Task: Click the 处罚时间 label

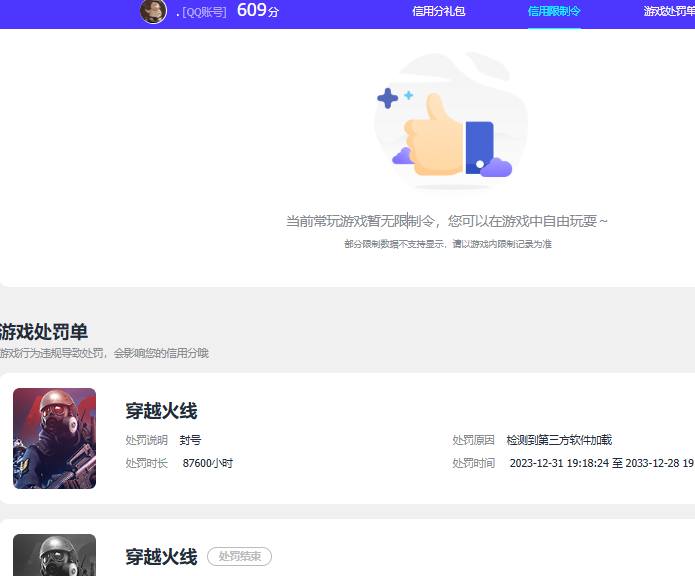Action: [x=473, y=463]
